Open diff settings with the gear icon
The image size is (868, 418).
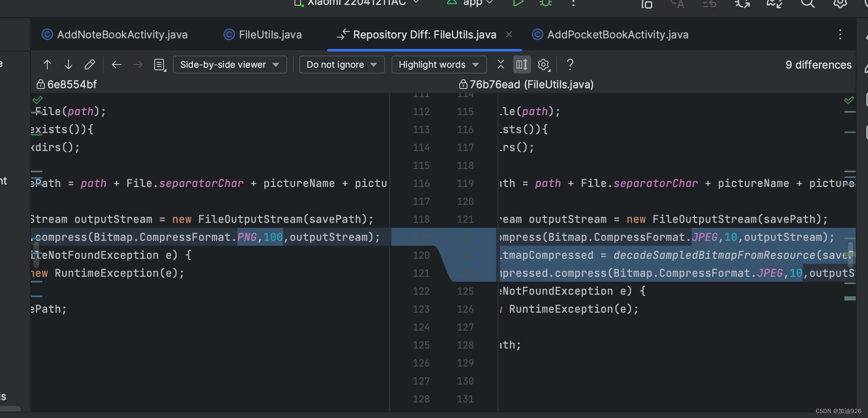pos(543,64)
